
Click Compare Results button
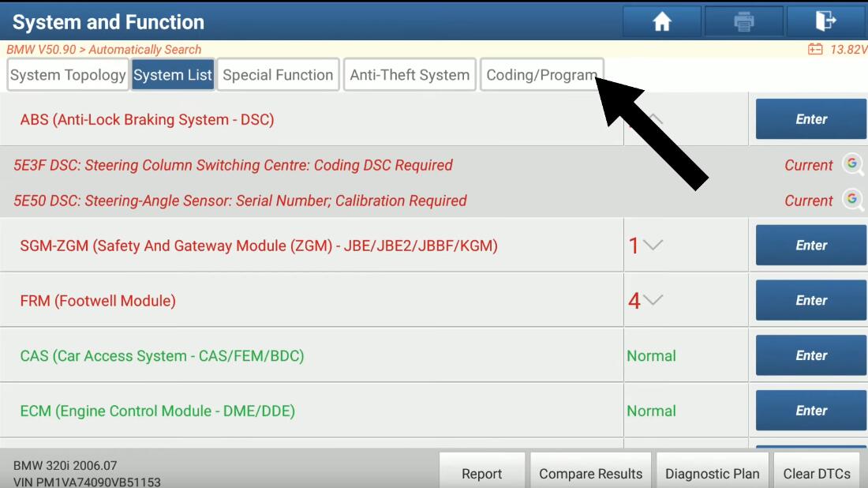click(591, 473)
